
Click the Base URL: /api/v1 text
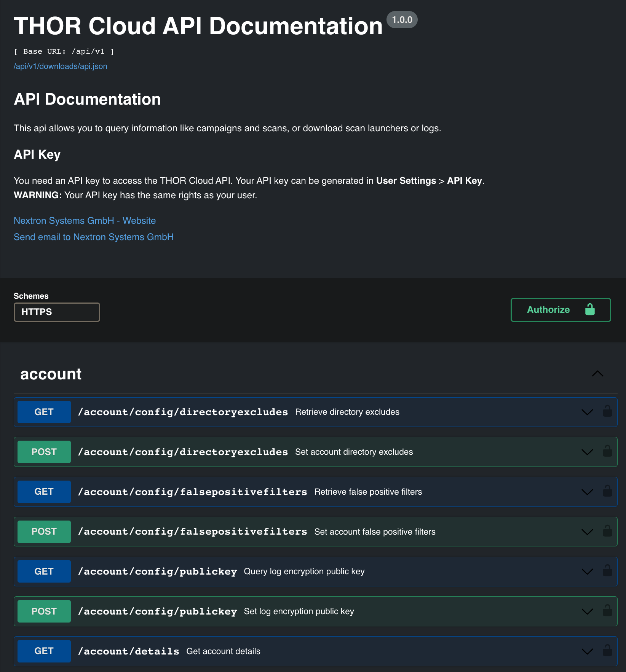click(64, 51)
